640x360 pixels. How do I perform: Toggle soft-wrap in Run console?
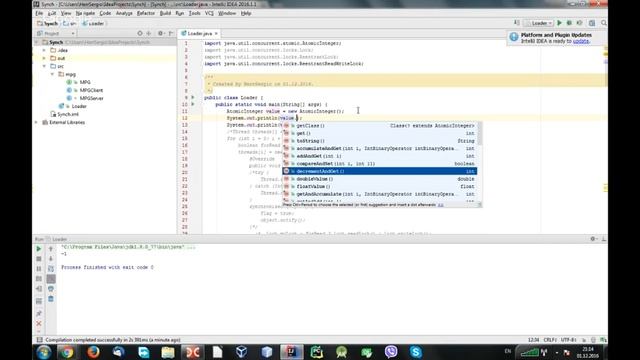(51, 269)
